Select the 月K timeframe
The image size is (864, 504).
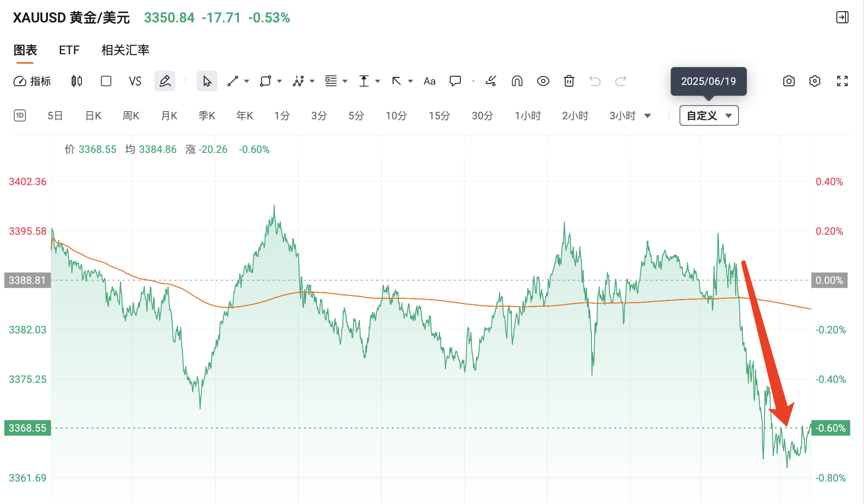point(169,115)
